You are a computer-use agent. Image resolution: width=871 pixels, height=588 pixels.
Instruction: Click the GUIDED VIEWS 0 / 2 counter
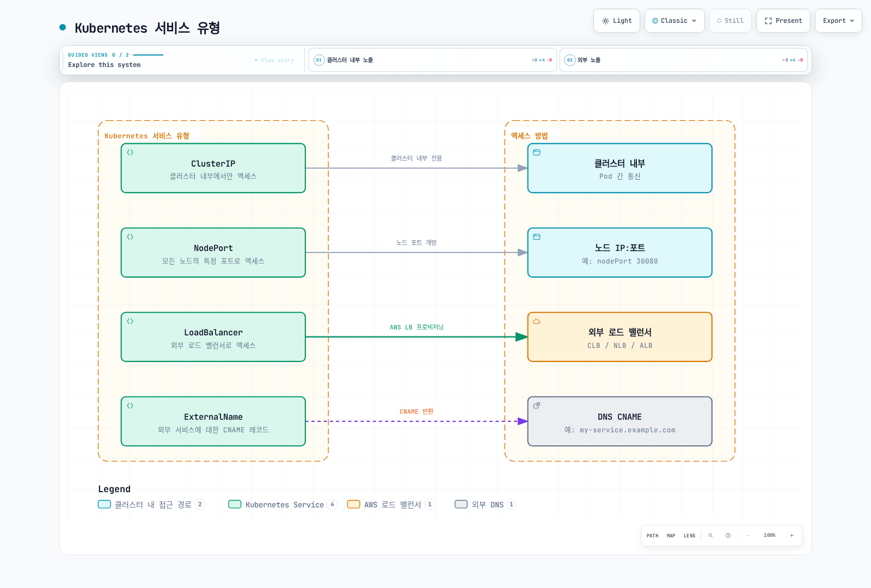pyautogui.click(x=99, y=55)
